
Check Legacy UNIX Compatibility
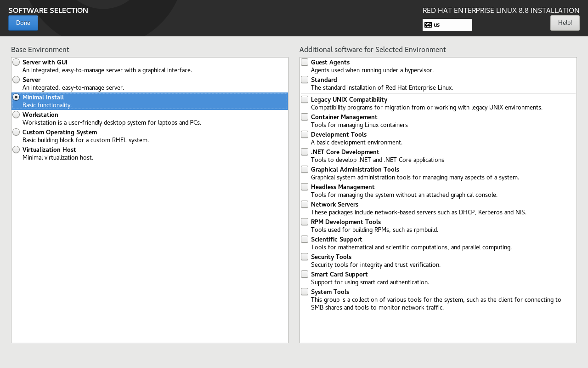[x=305, y=99]
